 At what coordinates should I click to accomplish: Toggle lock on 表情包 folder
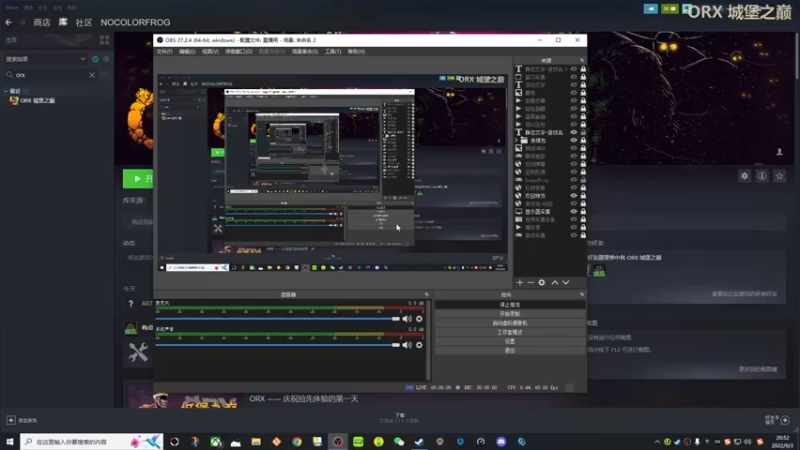point(583,140)
